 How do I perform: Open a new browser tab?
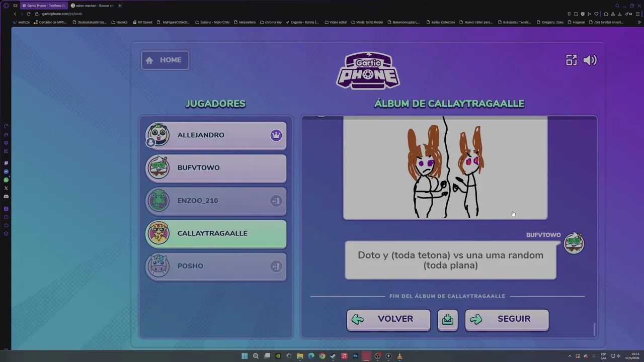[120, 6]
